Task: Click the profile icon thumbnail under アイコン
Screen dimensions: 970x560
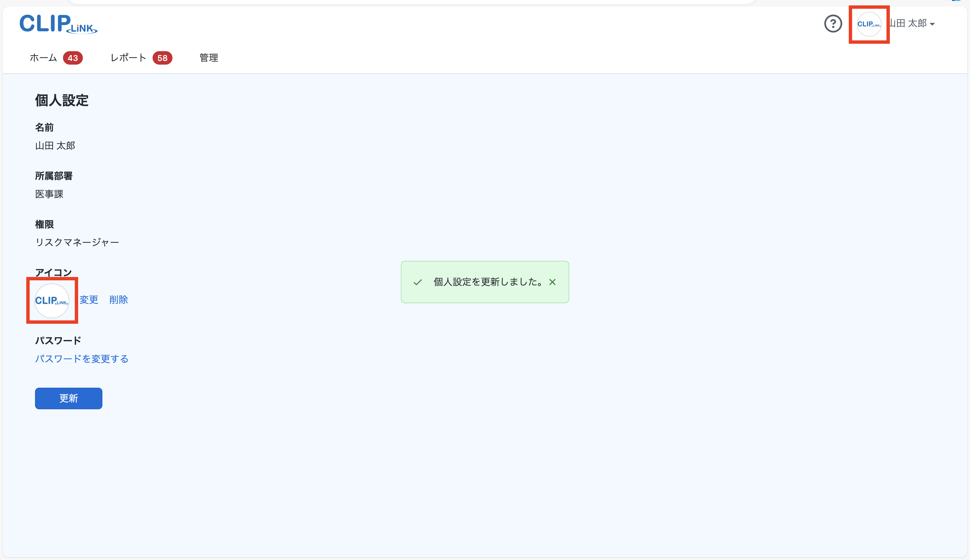Action: (x=52, y=301)
